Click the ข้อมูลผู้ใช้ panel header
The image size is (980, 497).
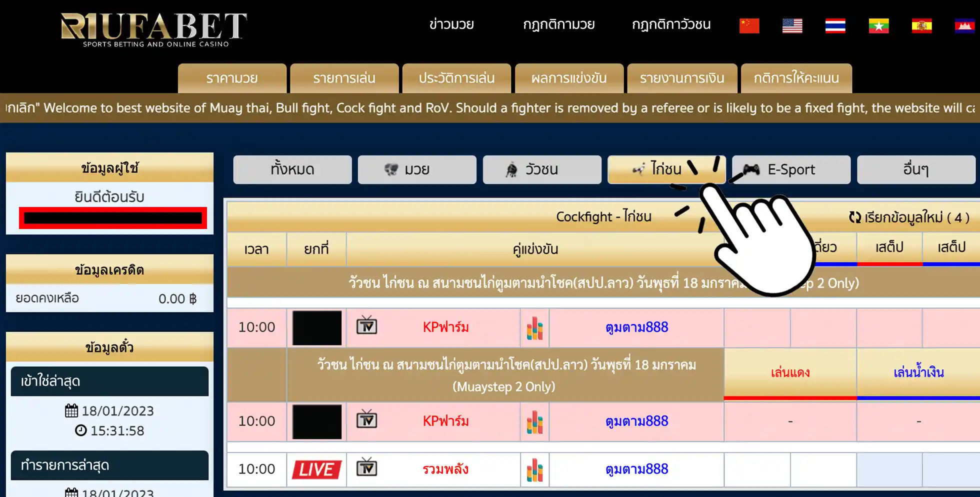[x=109, y=167]
